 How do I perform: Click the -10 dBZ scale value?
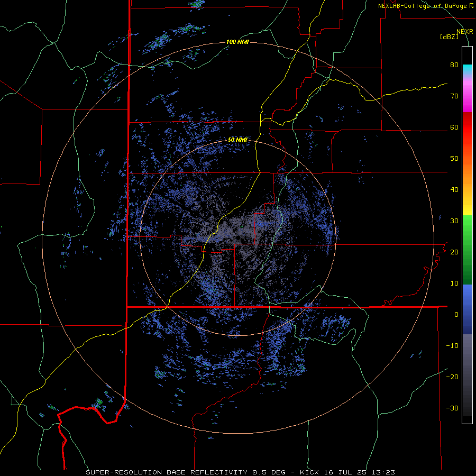click(452, 346)
